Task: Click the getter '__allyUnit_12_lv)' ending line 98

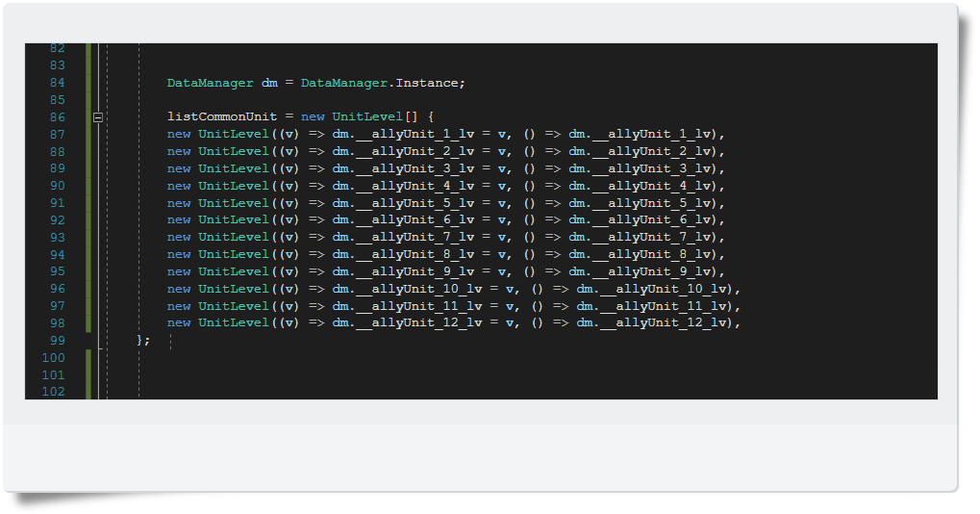Action: (667, 322)
